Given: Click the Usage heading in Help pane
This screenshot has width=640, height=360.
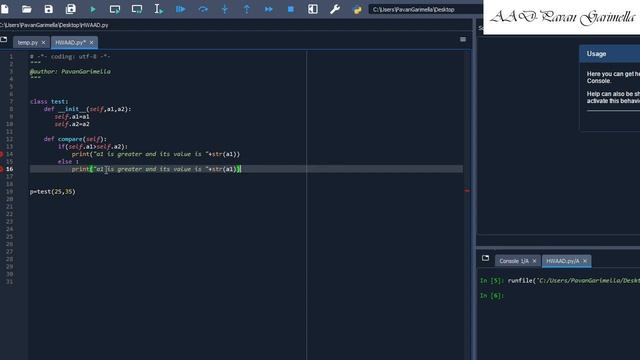Looking at the screenshot, I should coord(596,54).
